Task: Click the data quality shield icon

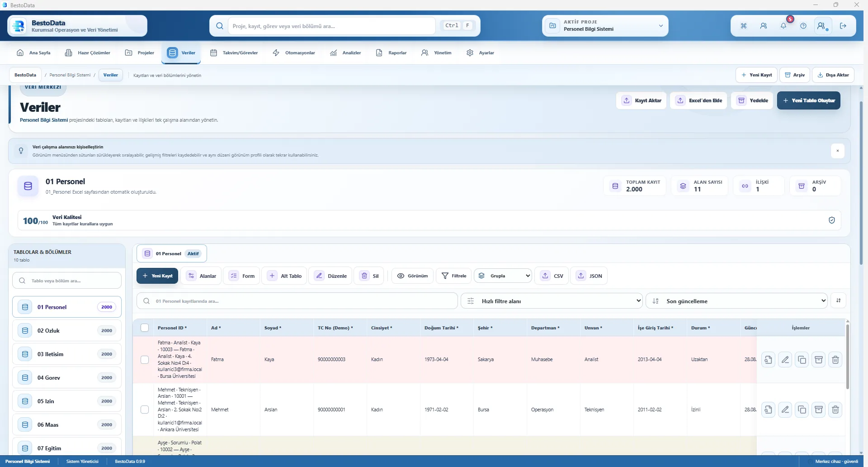Action: (x=832, y=220)
